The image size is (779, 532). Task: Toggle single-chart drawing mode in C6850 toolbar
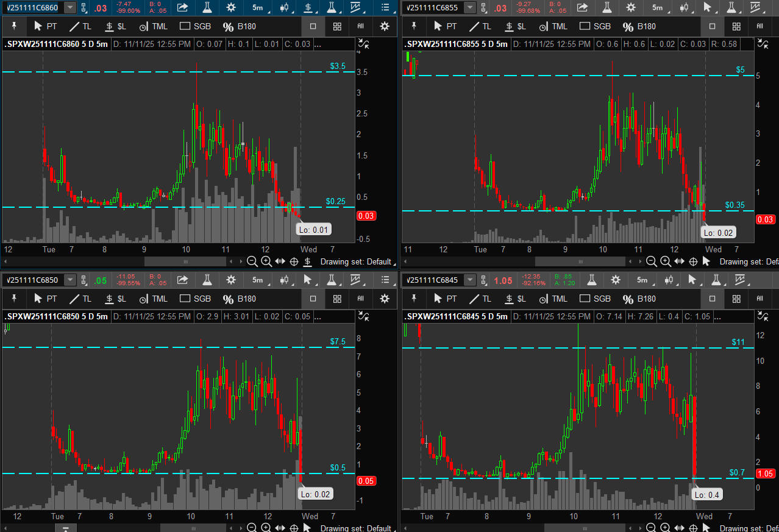click(x=313, y=299)
